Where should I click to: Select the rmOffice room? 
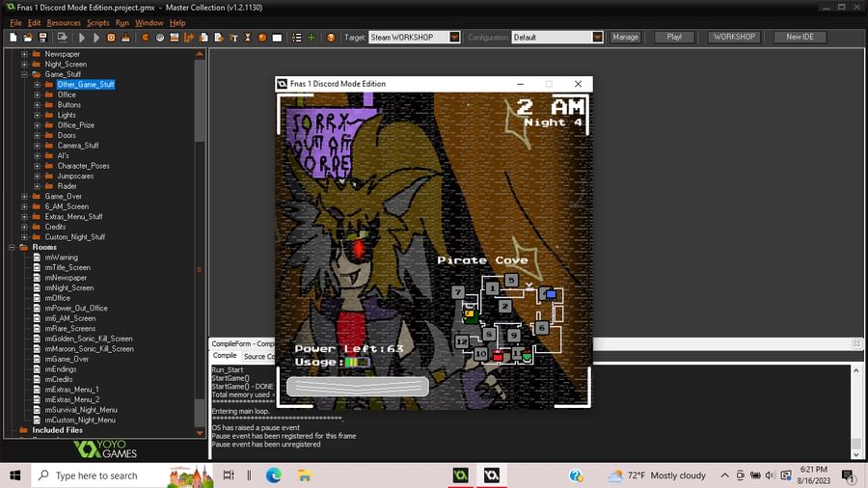click(x=58, y=298)
